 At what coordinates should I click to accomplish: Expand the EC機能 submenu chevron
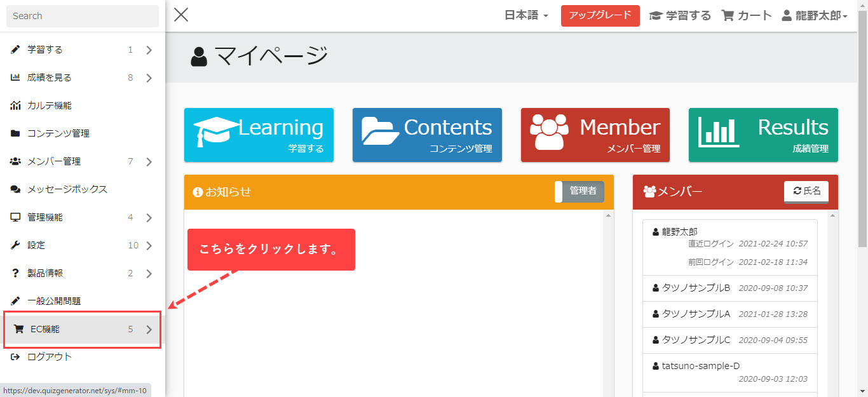point(149,330)
